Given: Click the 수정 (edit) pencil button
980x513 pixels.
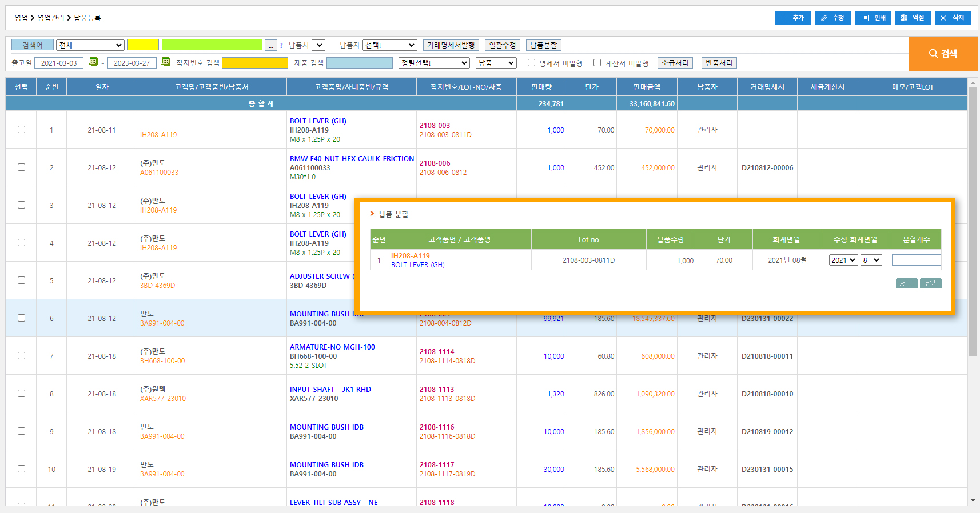Looking at the screenshot, I should click(832, 18).
